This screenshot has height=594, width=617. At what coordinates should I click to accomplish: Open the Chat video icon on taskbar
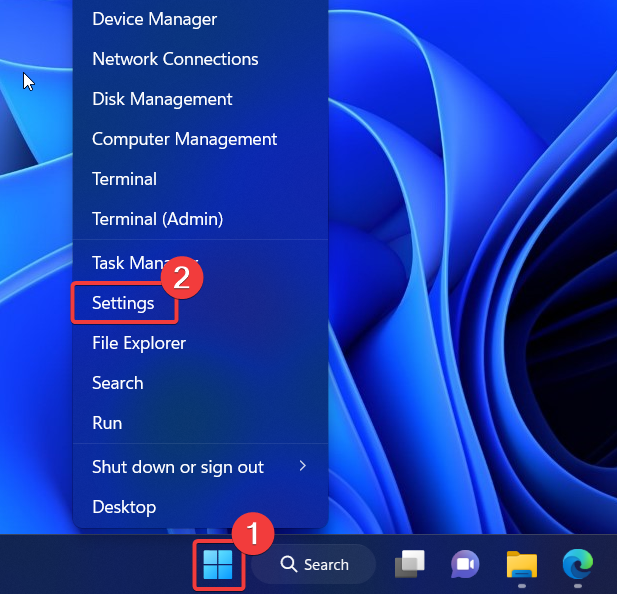(x=465, y=564)
